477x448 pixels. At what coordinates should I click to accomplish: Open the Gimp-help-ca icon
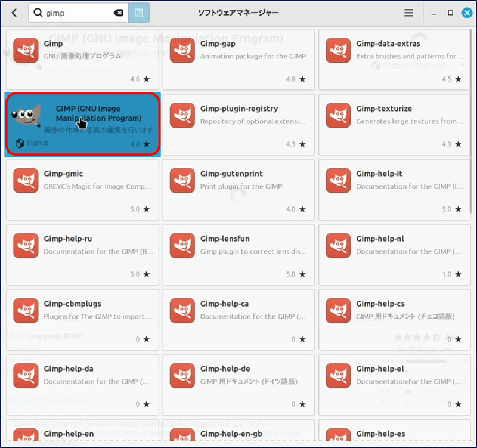pyautogui.click(x=182, y=310)
